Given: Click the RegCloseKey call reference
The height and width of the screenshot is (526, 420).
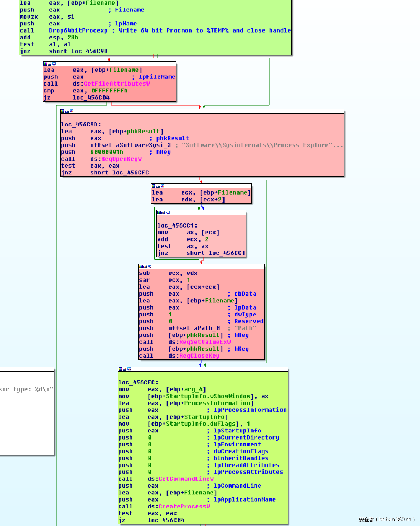Looking at the screenshot, I should [x=199, y=356].
